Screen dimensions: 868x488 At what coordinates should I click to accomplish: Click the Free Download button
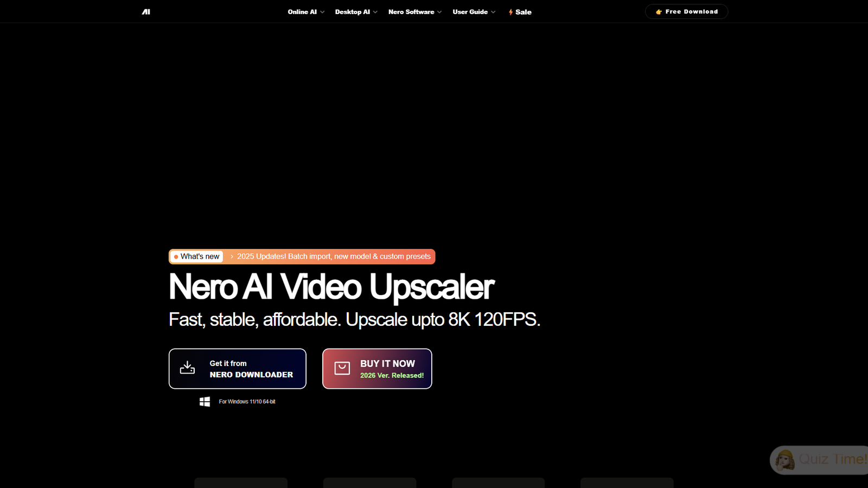tap(686, 11)
